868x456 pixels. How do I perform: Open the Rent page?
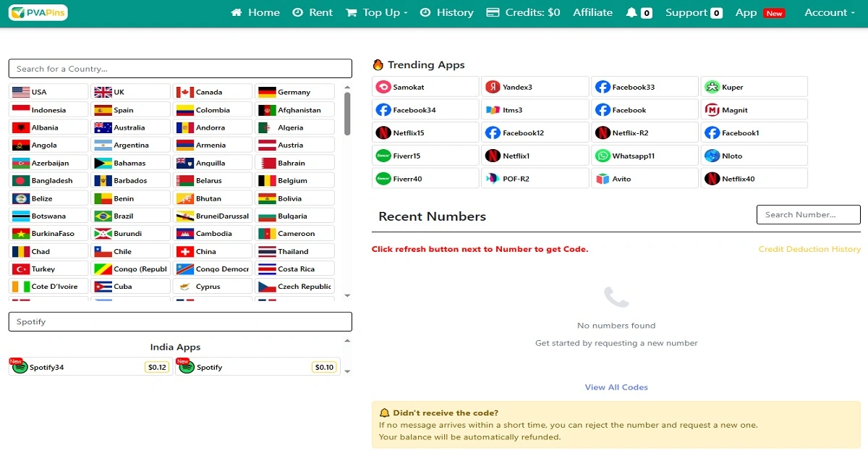(x=312, y=12)
